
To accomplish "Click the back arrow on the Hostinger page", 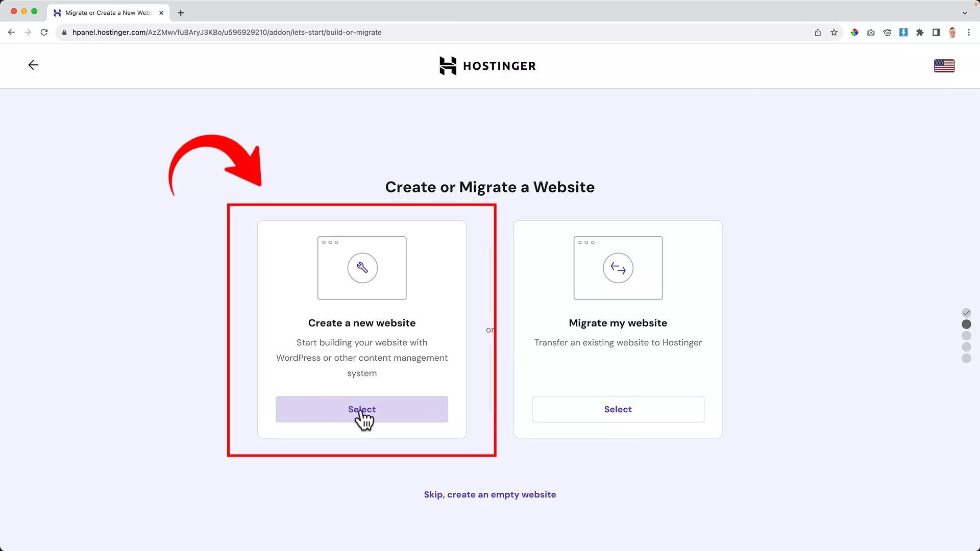I will [33, 65].
